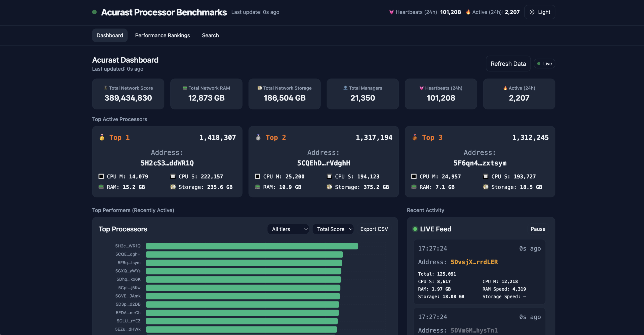Click green LIVE Feed indicator dot
This screenshot has height=335, width=644.
[x=415, y=229]
